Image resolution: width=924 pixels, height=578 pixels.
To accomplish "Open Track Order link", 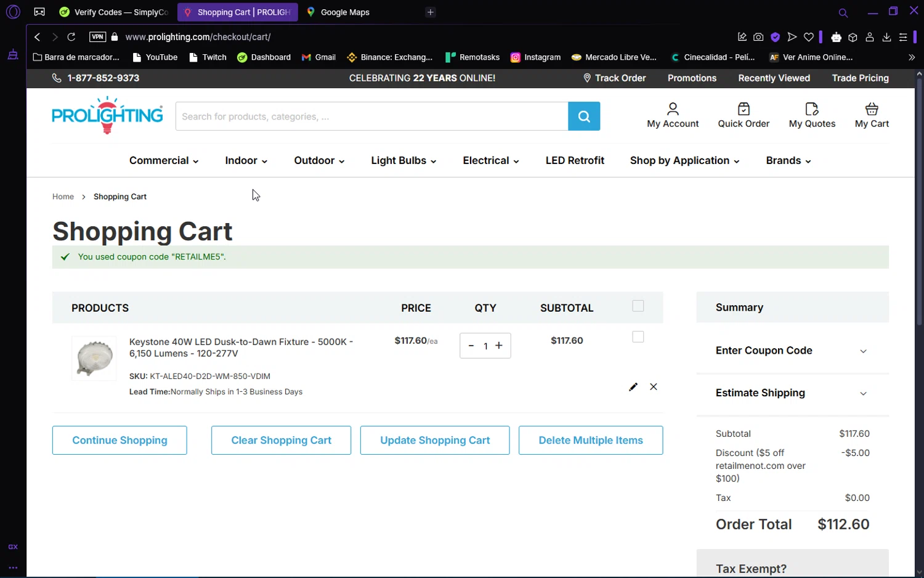I will pos(615,78).
